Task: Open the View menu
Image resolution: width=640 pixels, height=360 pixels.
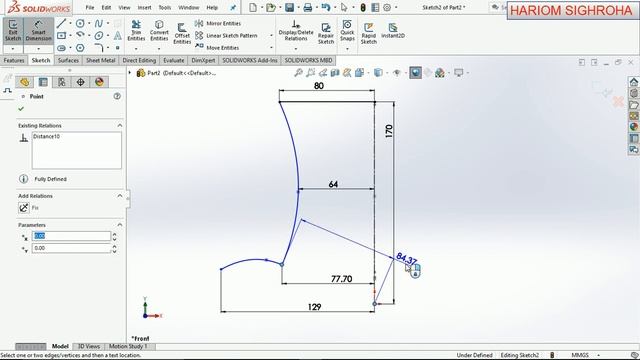Action: coord(124,7)
